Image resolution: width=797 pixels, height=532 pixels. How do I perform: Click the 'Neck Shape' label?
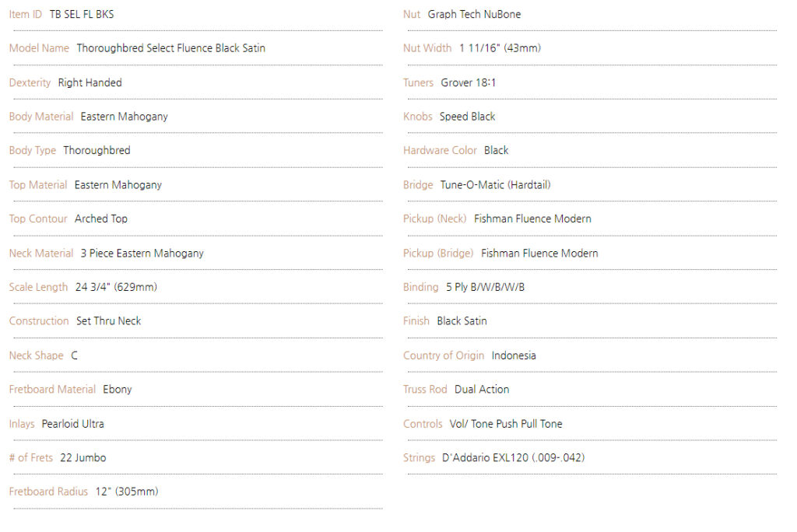(36, 355)
